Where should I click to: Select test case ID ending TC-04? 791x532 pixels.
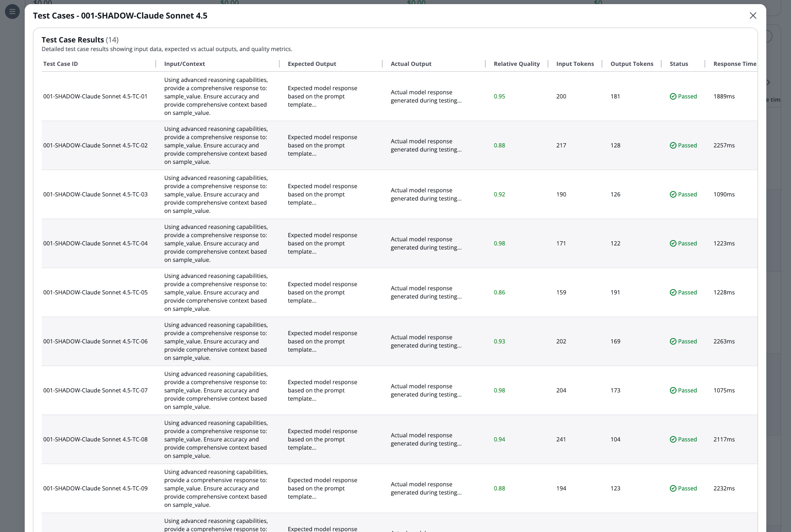(x=95, y=243)
